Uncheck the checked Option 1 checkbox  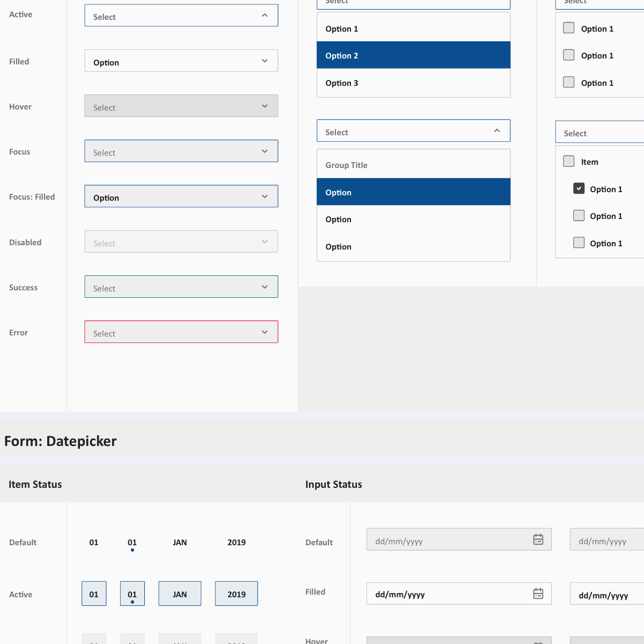579,188
